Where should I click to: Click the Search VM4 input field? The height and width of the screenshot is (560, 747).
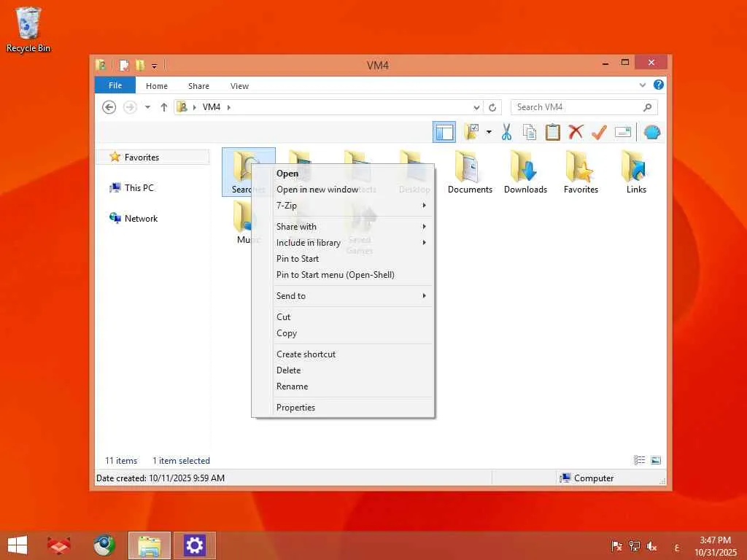click(584, 107)
